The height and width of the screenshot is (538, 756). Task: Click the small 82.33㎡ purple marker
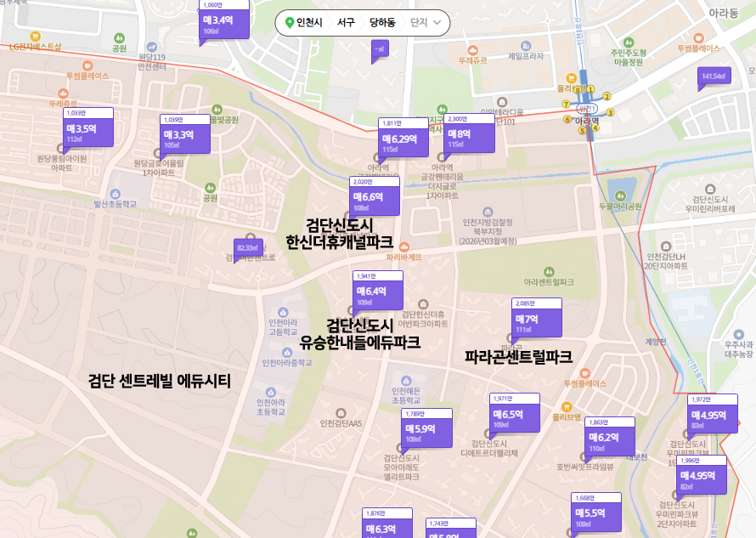click(x=248, y=248)
